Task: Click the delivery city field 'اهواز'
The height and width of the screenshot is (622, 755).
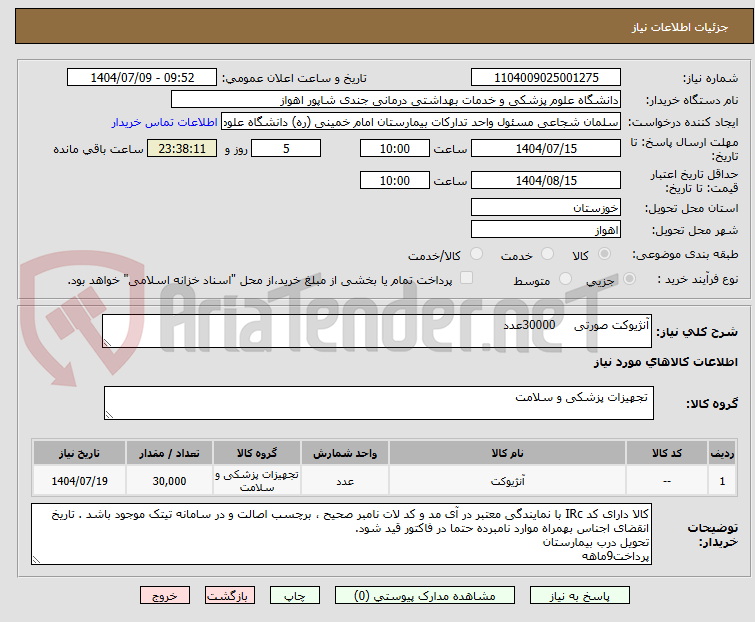Action: point(546,230)
